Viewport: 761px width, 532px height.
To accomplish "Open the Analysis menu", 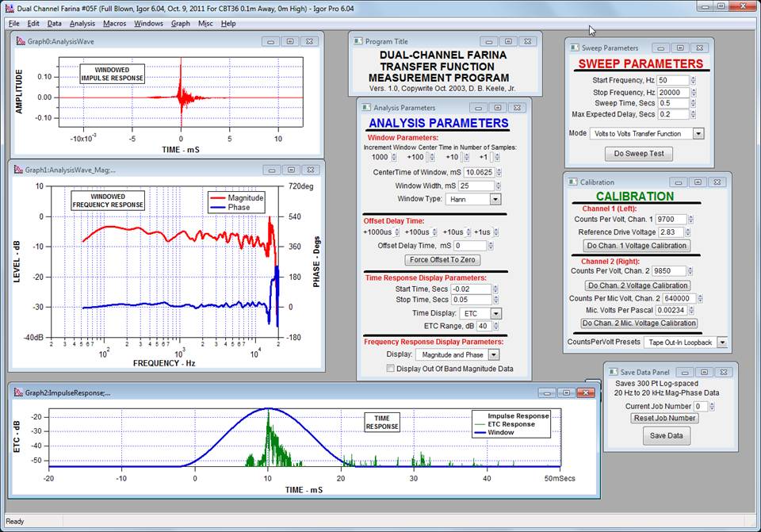I will point(82,23).
